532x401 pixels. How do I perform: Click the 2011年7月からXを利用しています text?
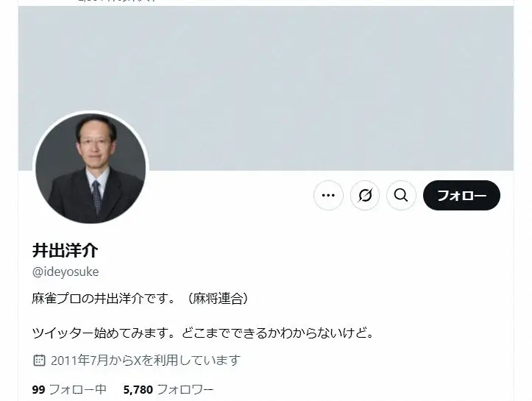(x=146, y=360)
